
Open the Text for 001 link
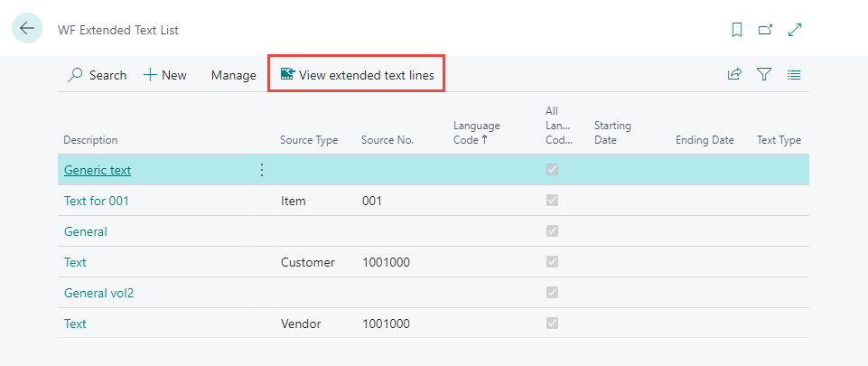pos(97,201)
